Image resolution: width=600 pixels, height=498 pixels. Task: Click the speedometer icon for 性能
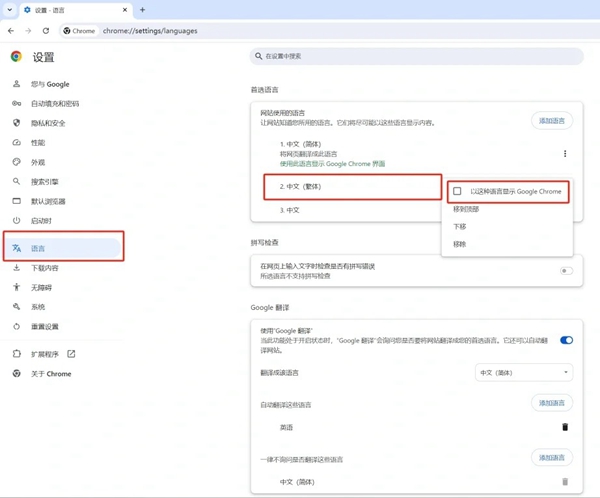[16, 142]
